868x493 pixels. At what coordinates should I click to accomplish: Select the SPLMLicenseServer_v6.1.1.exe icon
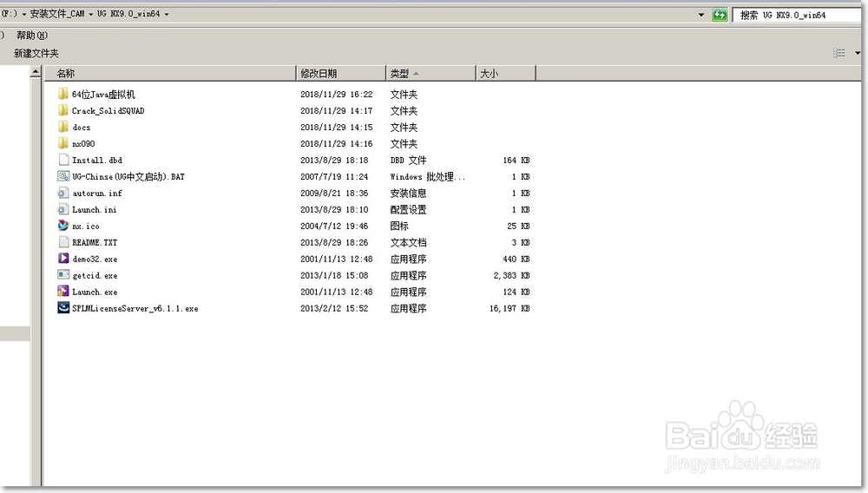pyautogui.click(x=63, y=308)
